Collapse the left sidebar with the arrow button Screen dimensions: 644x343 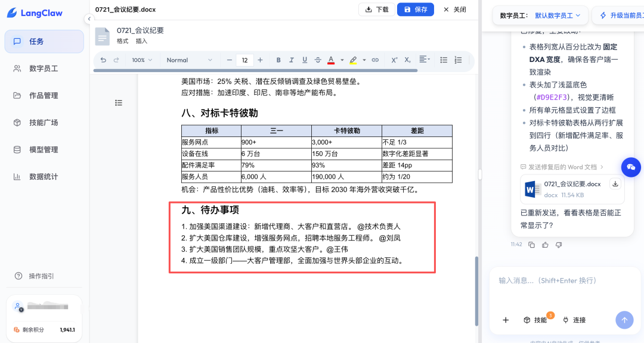point(89,19)
